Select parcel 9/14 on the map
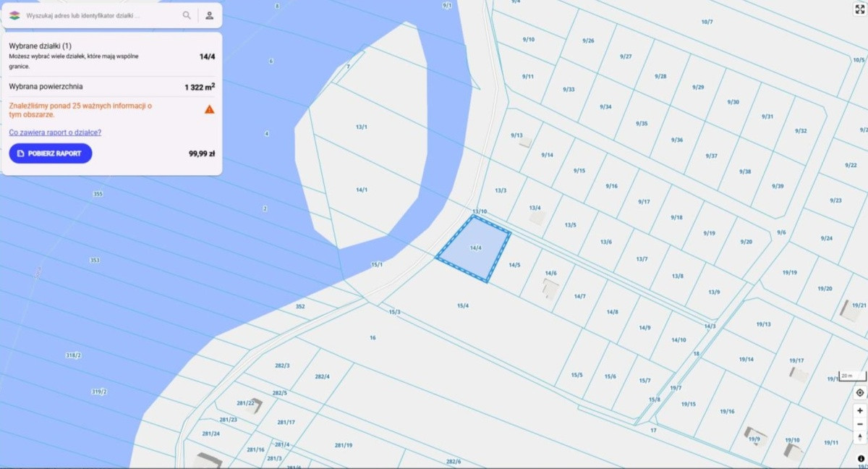This screenshot has height=469, width=868. [547, 155]
